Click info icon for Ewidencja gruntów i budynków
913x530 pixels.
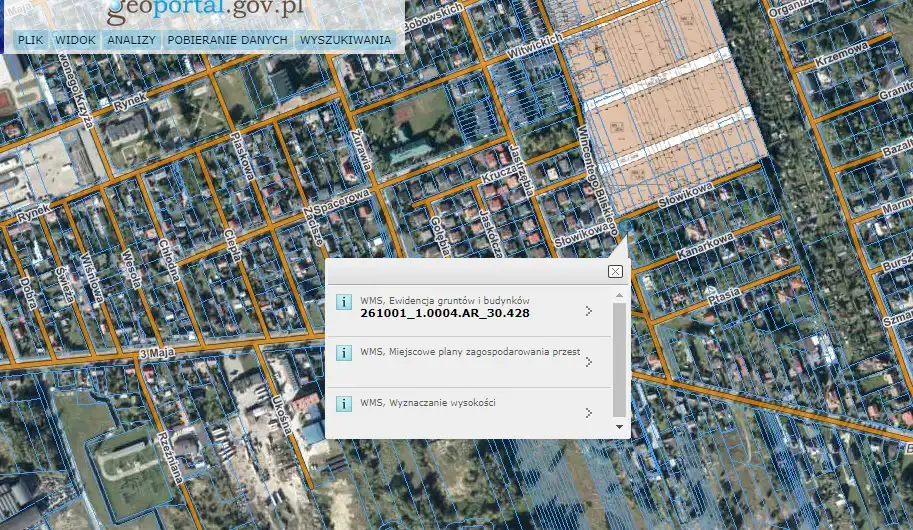[343, 301]
